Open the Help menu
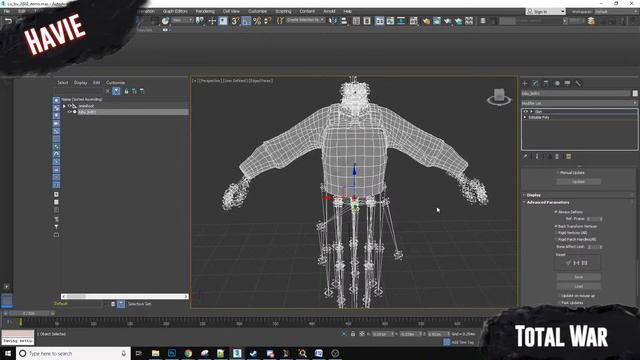Screen dimensions: 640x360 (x=347, y=11)
